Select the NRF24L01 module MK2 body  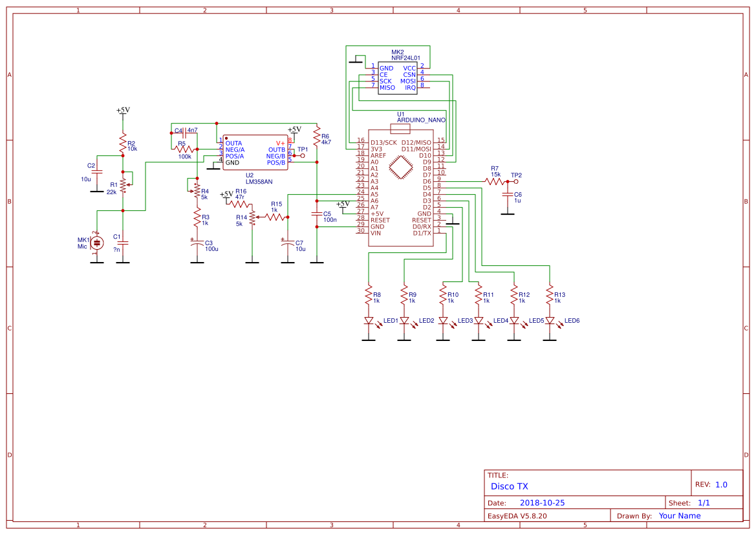[x=397, y=78]
